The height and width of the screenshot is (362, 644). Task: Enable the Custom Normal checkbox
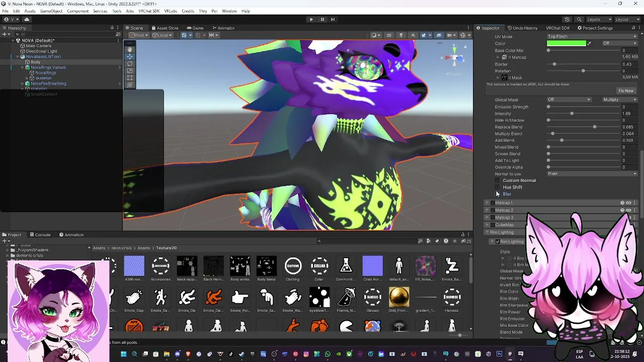[498, 180]
